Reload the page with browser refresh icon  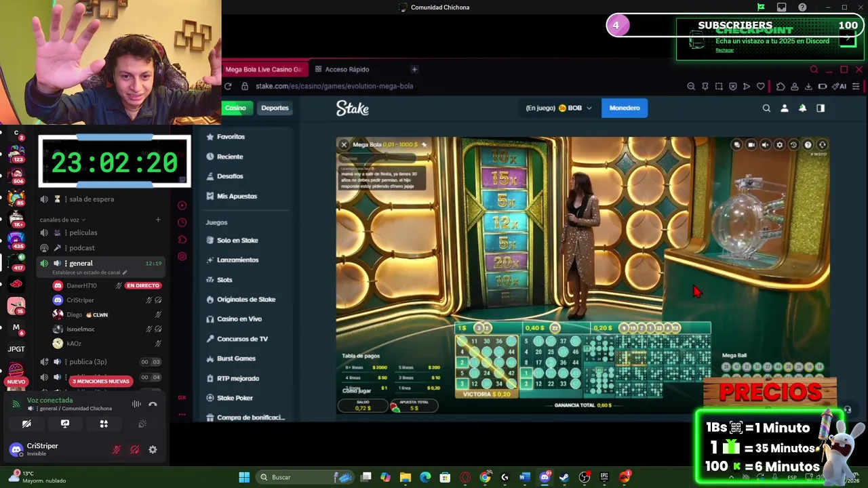click(228, 86)
